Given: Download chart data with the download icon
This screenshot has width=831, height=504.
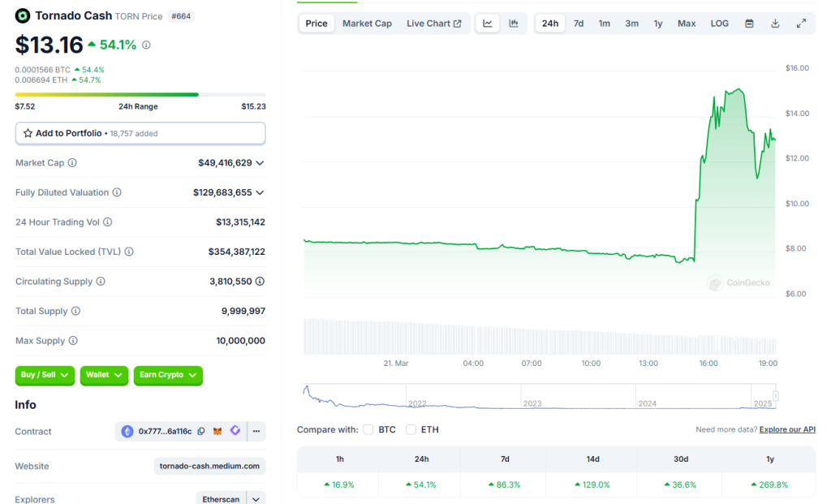Looking at the screenshot, I should 775,24.
